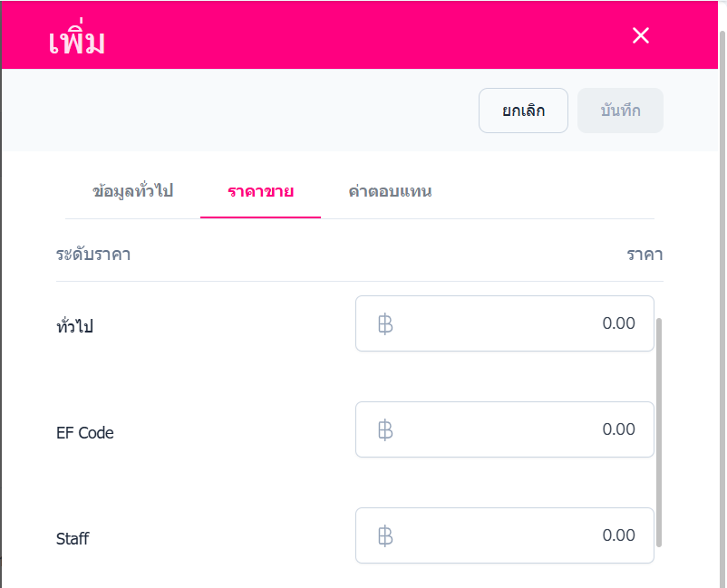Viewport: 727px width, 588px height.
Task: Click the baht icon in the ทั่วไป row
Action: coord(385,323)
